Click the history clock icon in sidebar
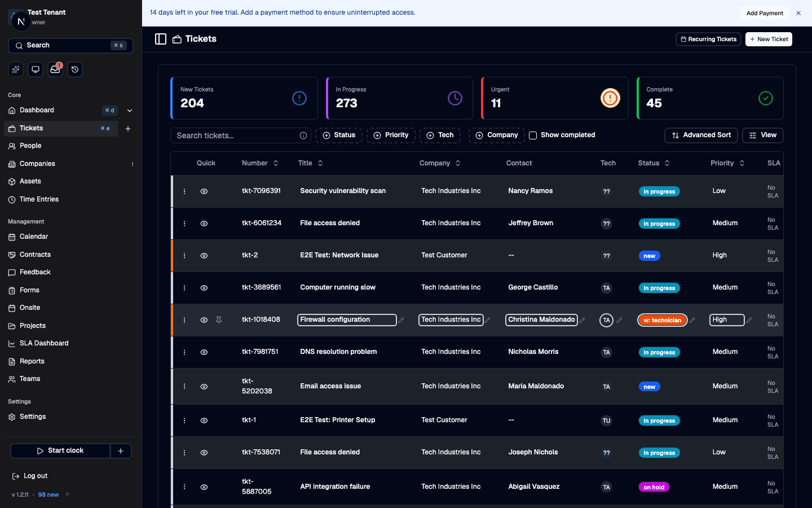This screenshot has height=508, width=812. (x=74, y=69)
